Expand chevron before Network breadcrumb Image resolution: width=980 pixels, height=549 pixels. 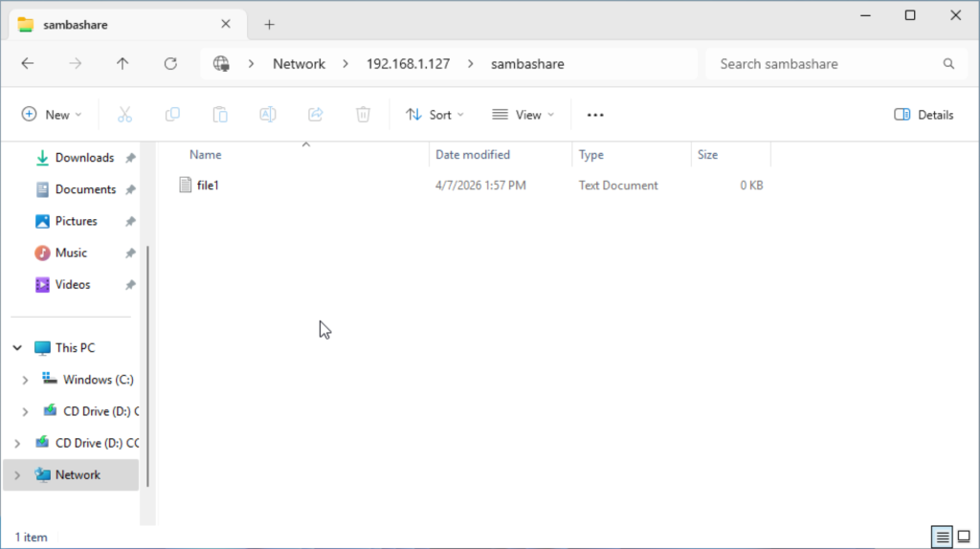(252, 64)
